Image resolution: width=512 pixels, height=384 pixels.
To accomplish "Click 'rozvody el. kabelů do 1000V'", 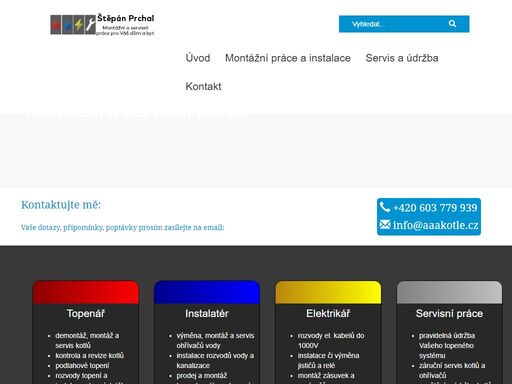I will click(331, 340).
